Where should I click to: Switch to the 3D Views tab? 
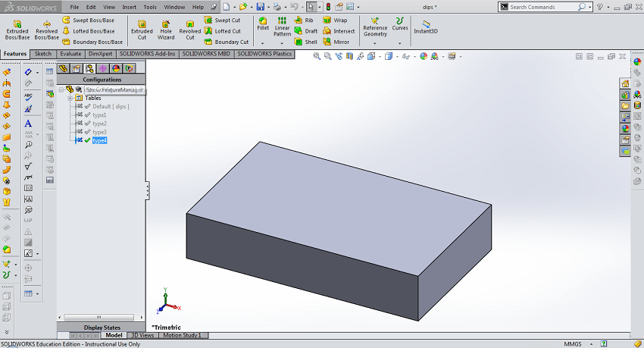pos(142,335)
